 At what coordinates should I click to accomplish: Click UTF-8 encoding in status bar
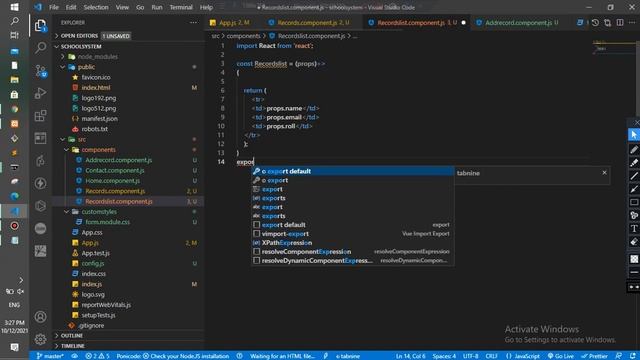point(470,356)
